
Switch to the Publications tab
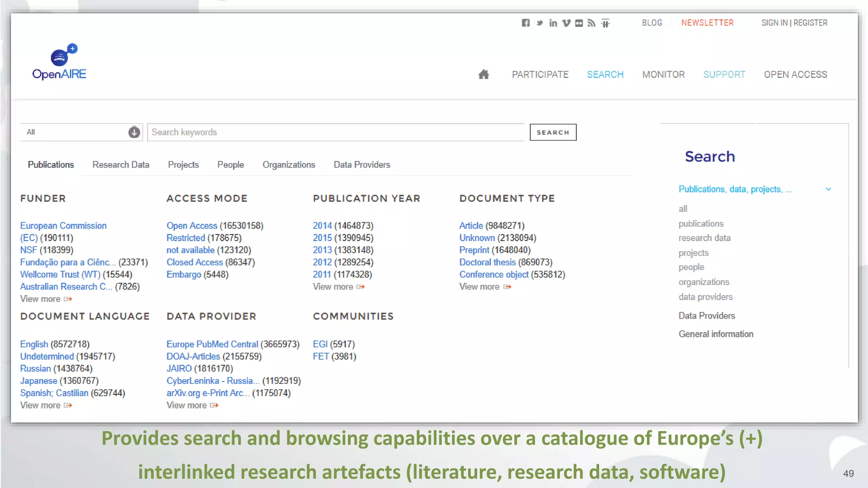point(51,165)
